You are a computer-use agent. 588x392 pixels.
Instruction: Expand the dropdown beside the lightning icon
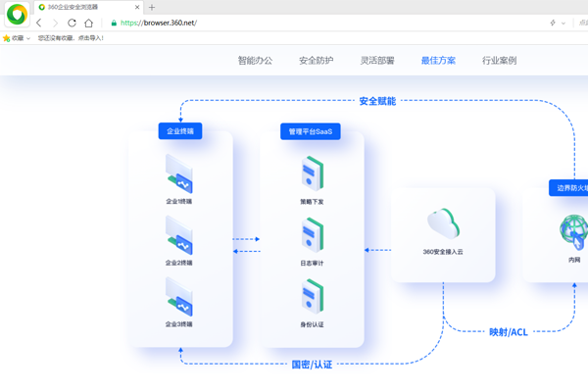[563, 23]
